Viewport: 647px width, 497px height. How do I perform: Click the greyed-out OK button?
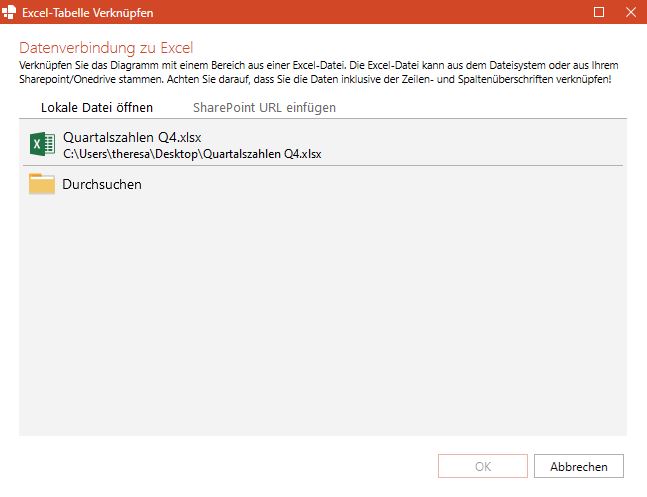[x=482, y=466]
